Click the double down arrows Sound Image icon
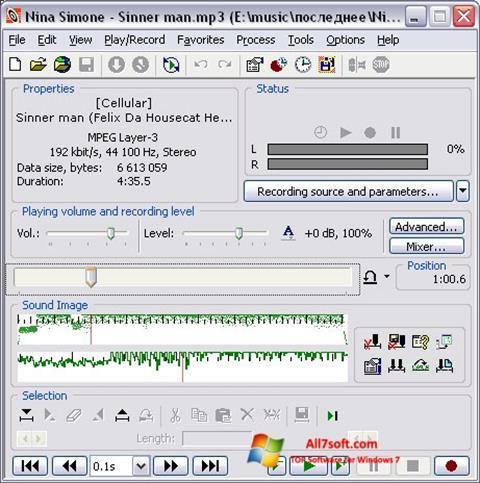 coord(396,366)
